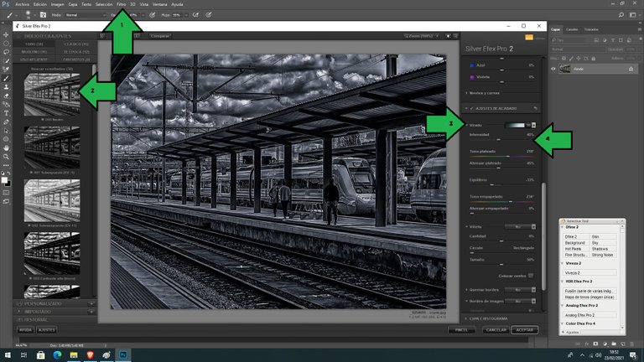Collapse the Dfine 2 group in Selective Tool
644x362 pixels.
click(x=563, y=227)
